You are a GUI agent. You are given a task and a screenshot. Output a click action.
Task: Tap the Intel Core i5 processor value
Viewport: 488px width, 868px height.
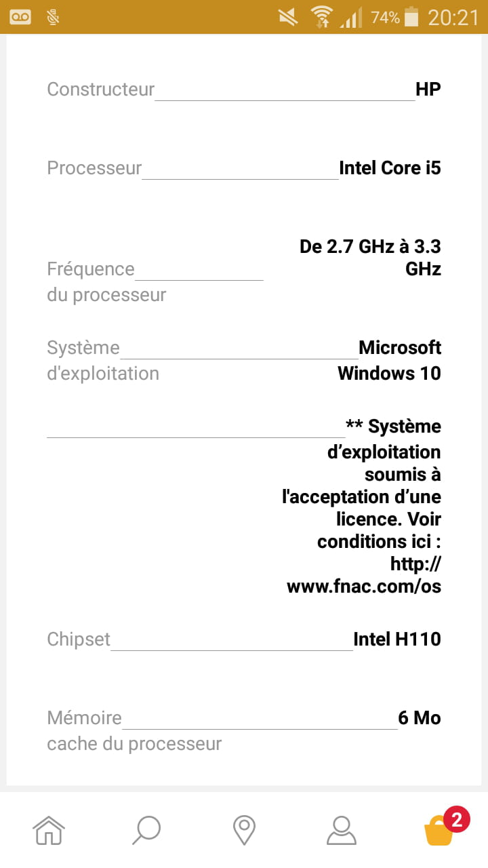(x=390, y=167)
